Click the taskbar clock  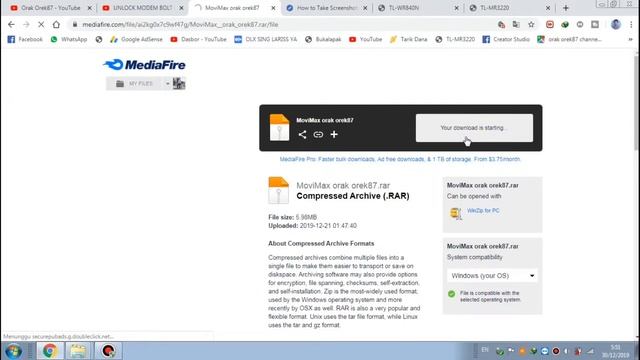point(615,351)
